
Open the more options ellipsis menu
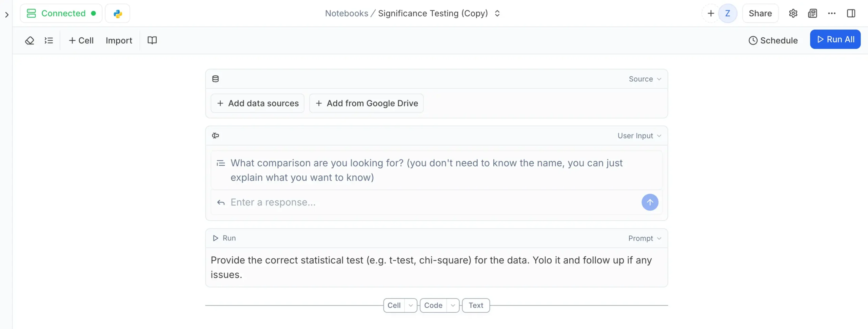[831, 14]
